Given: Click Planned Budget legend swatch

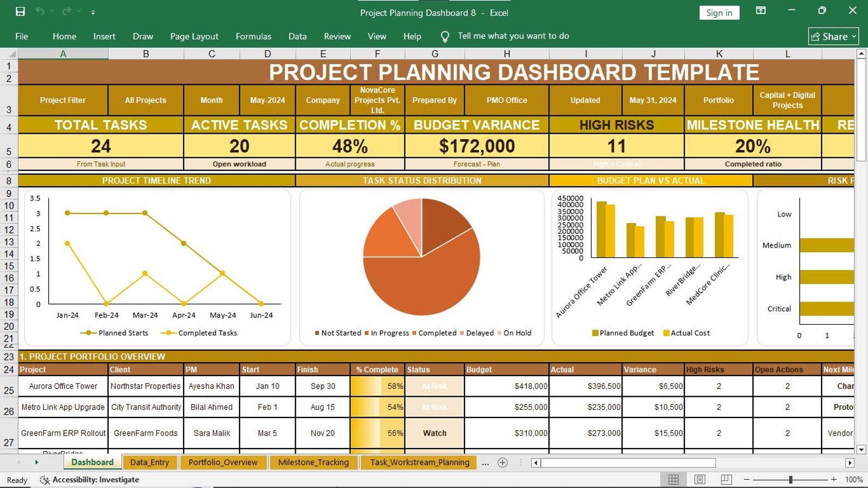Looking at the screenshot, I should point(595,333).
